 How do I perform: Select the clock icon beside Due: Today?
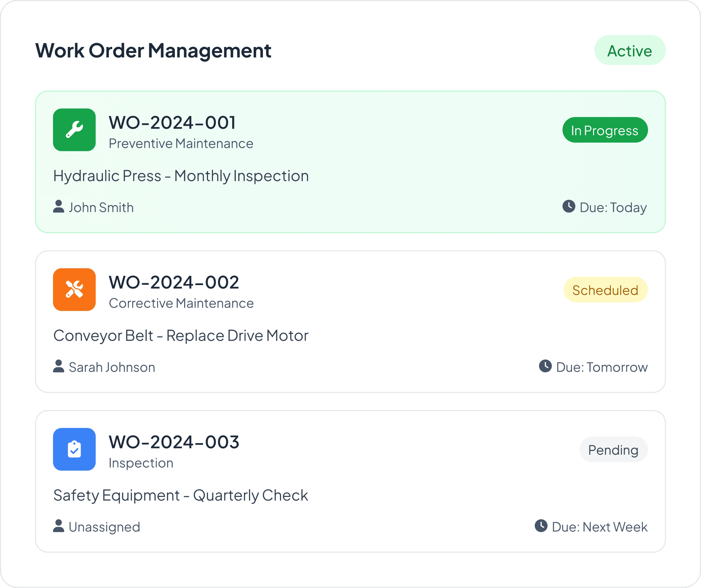[x=569, y=207]
